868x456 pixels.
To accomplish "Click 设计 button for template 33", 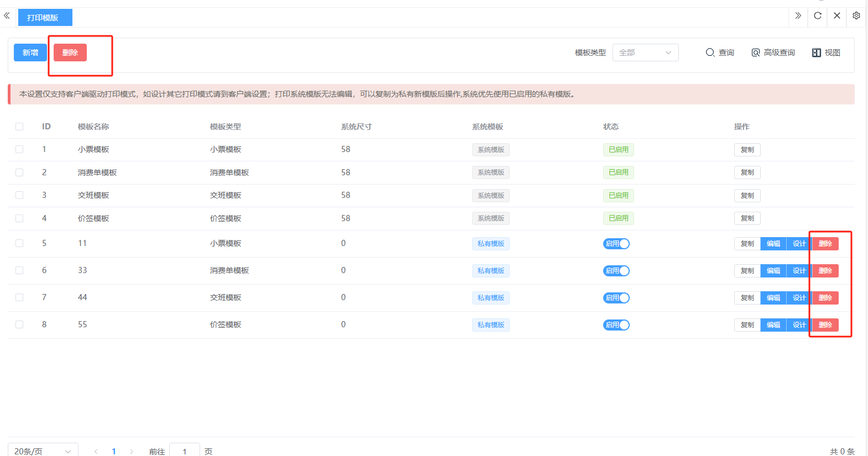I will [x=799, y=271].
